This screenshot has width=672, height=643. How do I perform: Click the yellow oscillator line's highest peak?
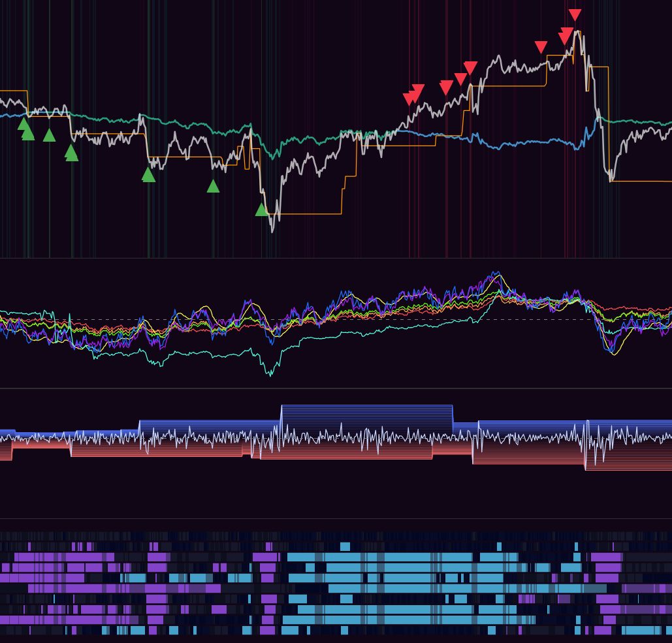tap(498, 275)
